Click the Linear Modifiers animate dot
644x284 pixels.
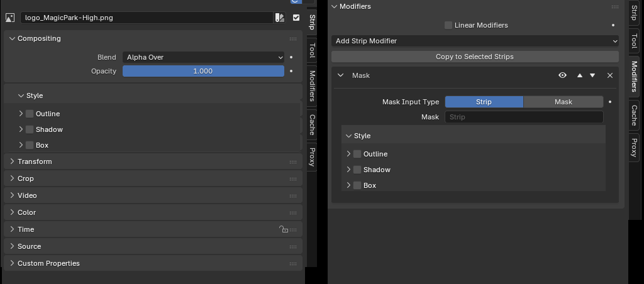613,25
